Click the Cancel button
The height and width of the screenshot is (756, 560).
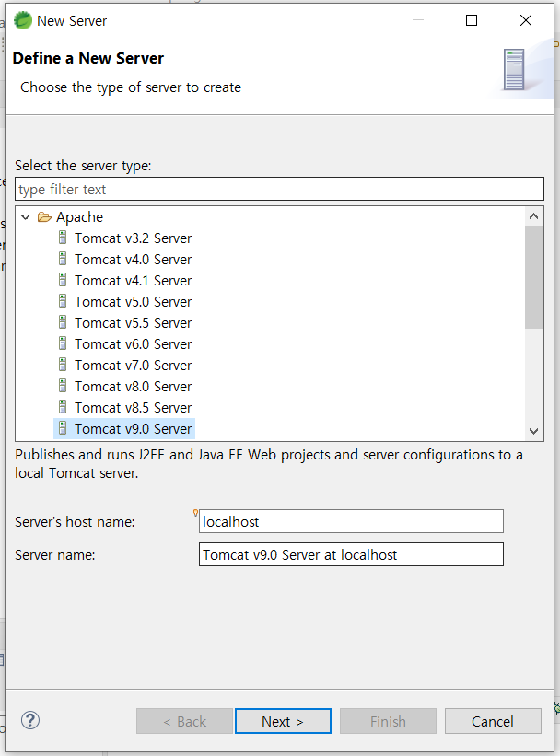pyautogui.click(x=493, y=721)
